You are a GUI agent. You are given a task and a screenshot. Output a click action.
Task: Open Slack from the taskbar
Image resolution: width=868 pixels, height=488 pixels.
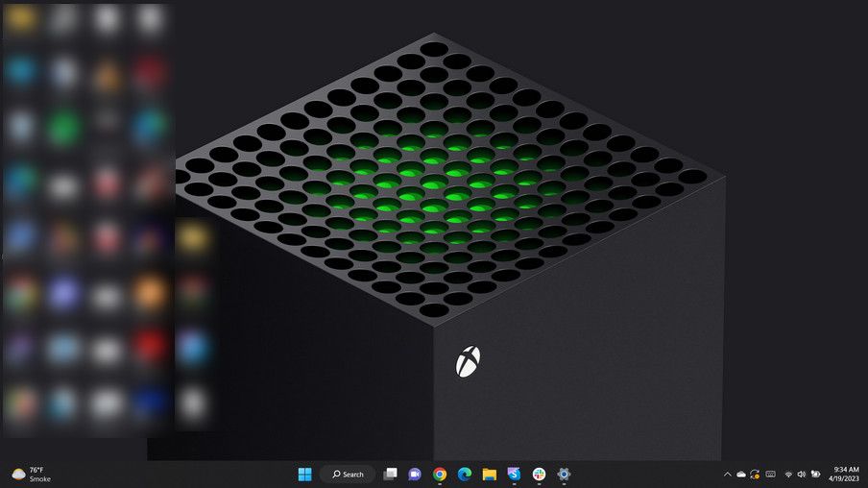[x=540, y=475]
